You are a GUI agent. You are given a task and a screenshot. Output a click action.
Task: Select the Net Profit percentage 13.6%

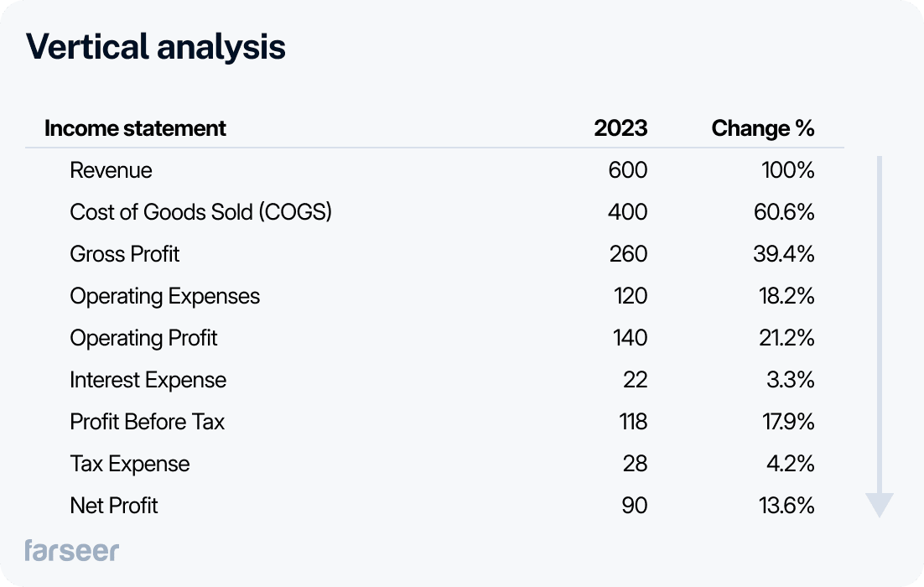click(785, 506)
